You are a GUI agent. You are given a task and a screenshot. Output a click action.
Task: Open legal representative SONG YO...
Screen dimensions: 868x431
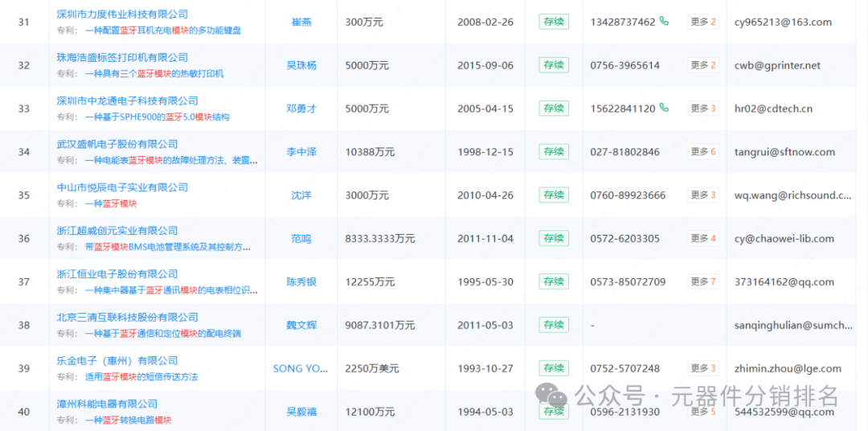tap(301, 368)
